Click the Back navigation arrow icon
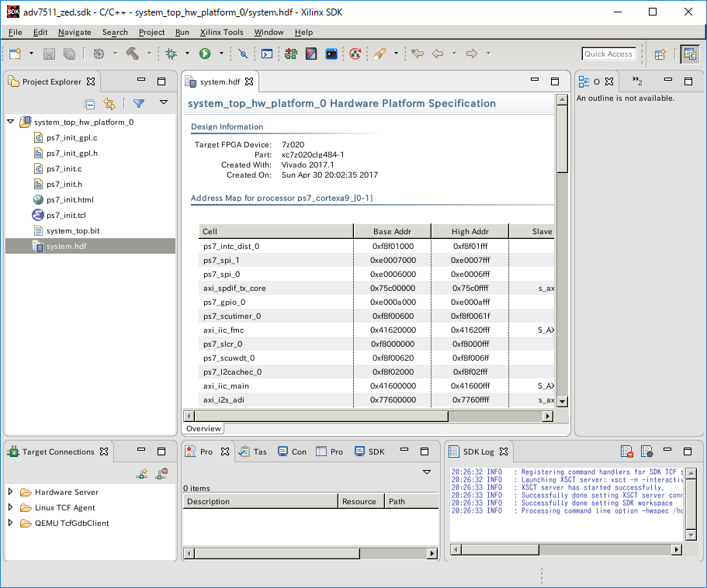This screenshot has width=707, height=588. click(438, 54)
